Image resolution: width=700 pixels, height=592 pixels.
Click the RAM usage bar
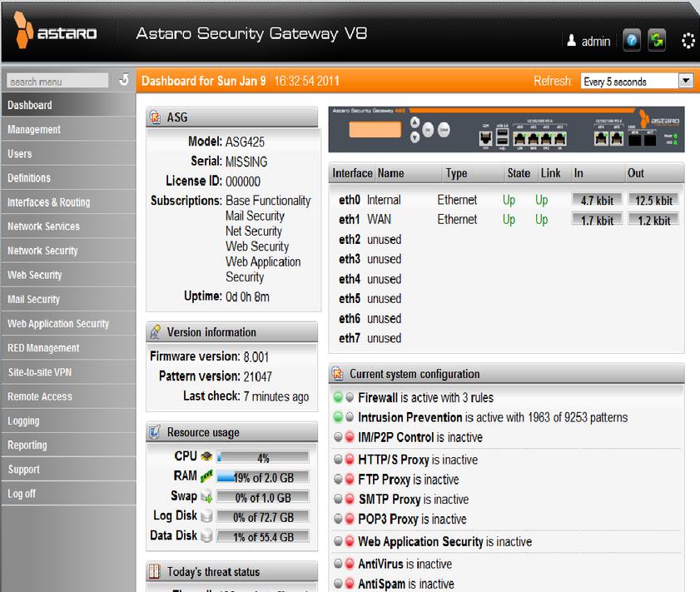[262, 477]
